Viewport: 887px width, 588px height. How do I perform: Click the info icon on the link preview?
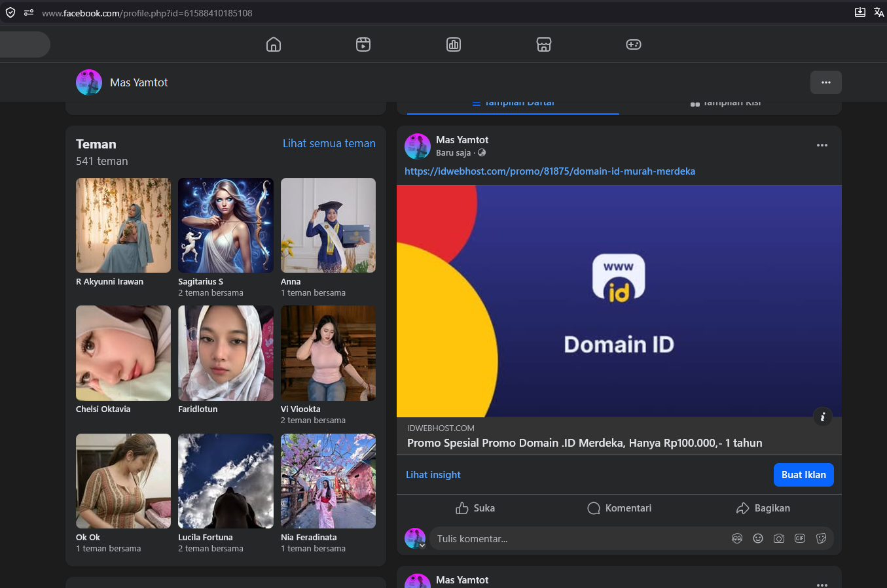tap(823, 417)
